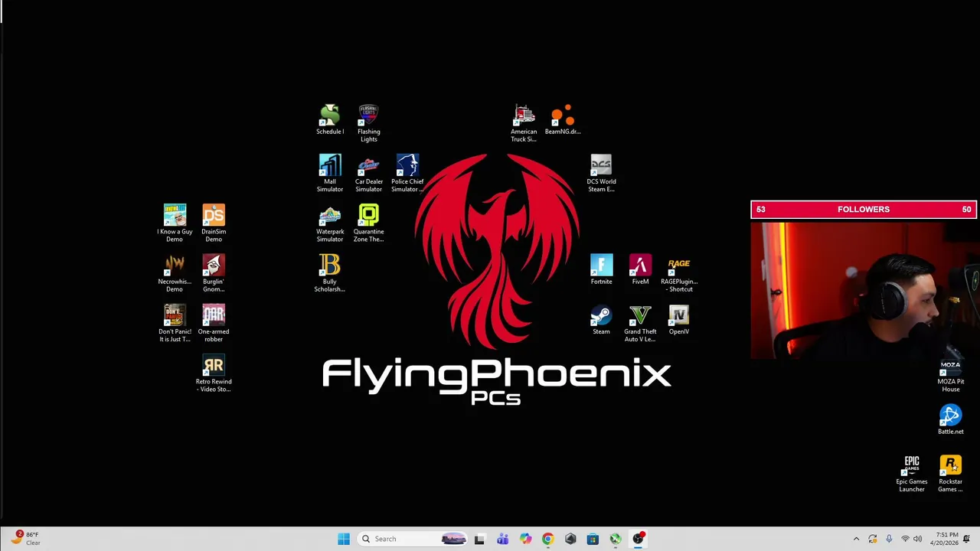The width and height of the screenshot is (980, 551).
Task: Launch Copilot from the taskbar
Action: coord(525,539)
